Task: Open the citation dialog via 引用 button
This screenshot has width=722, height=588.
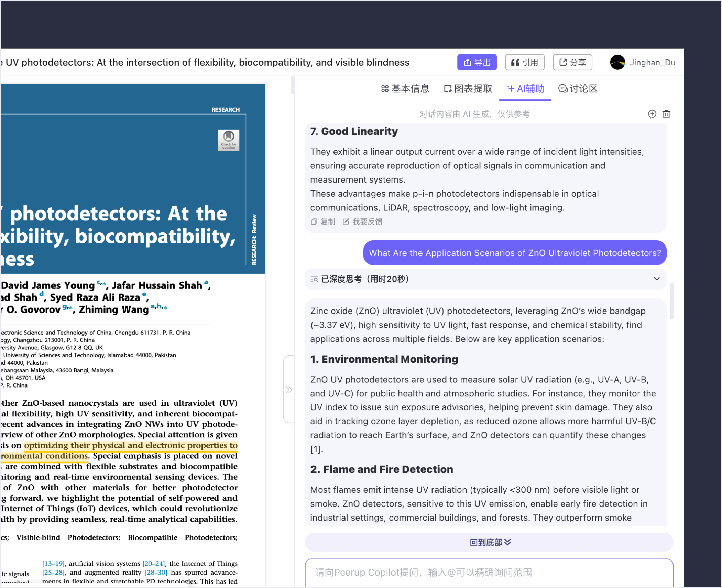Action: [525, 62]
